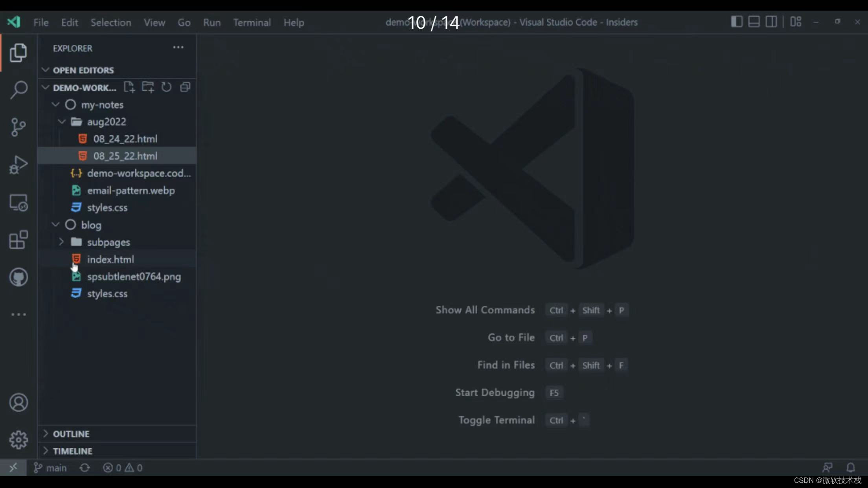Click the New File icon in explorer header
This screenshot has width=868, height=488.
pyautogui.click(x=129, y=87)
